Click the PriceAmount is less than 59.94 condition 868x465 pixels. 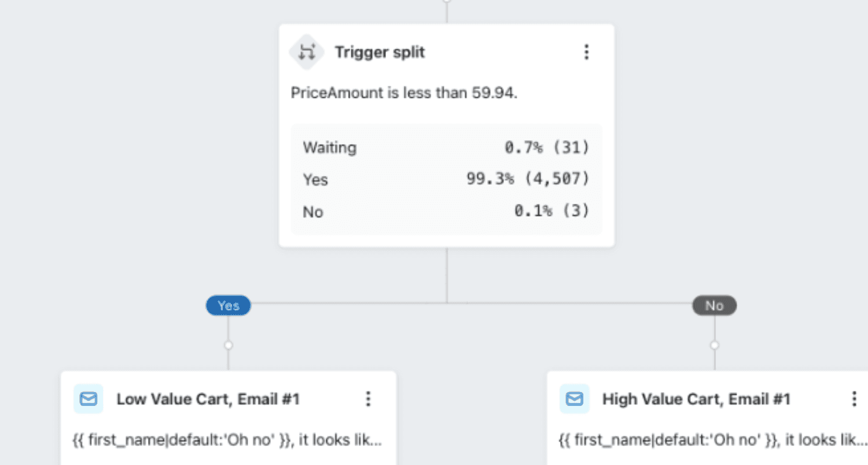404,93
